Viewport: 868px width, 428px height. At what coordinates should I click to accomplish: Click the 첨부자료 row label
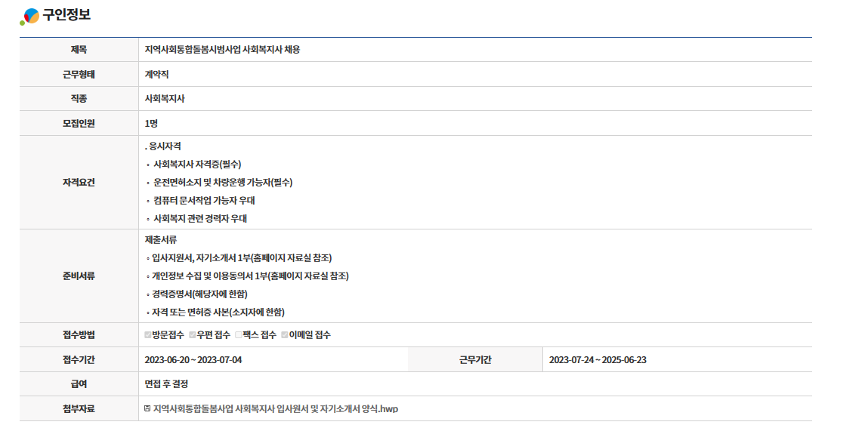79,408
